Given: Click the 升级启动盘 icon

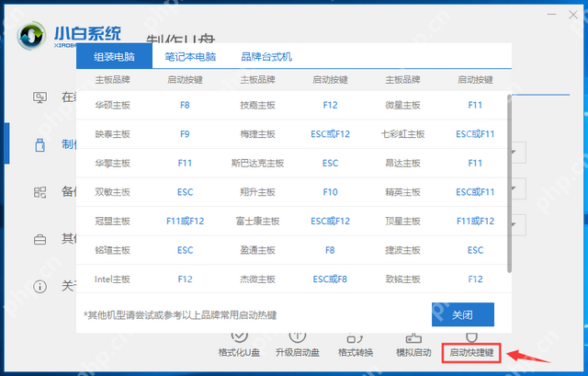Looking at the screenshot, I should tap(296, 340).
